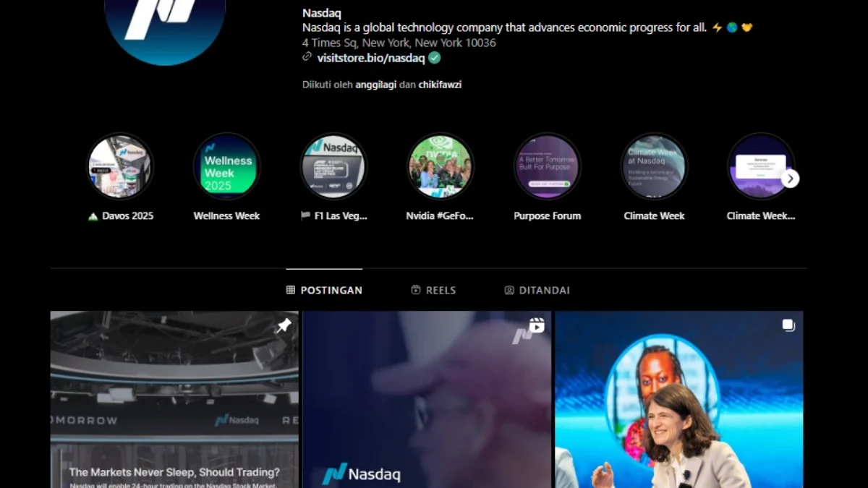This screenshot has width=868, height=488.
Task: Visit chikifawzi's profile
Action: coord(440,84)
